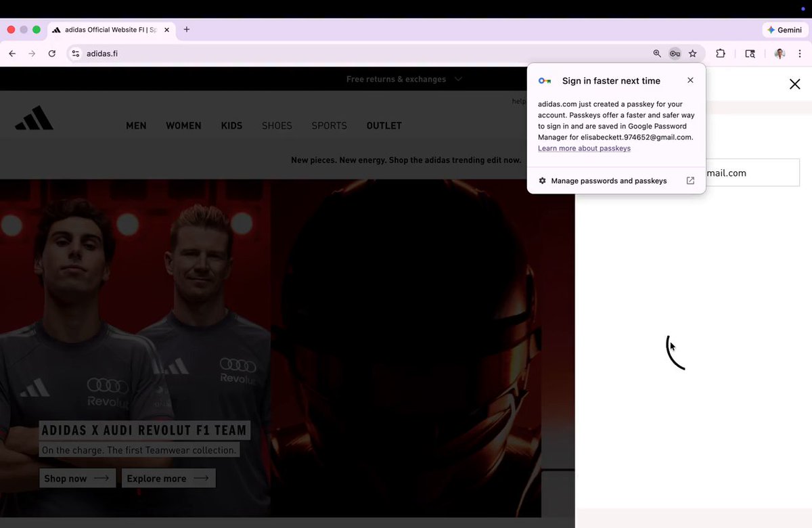Click the Google Lens search icon in toolbar
Image resolution: width=812 pixels, height=528 pixels.
[x=750, y=53]
